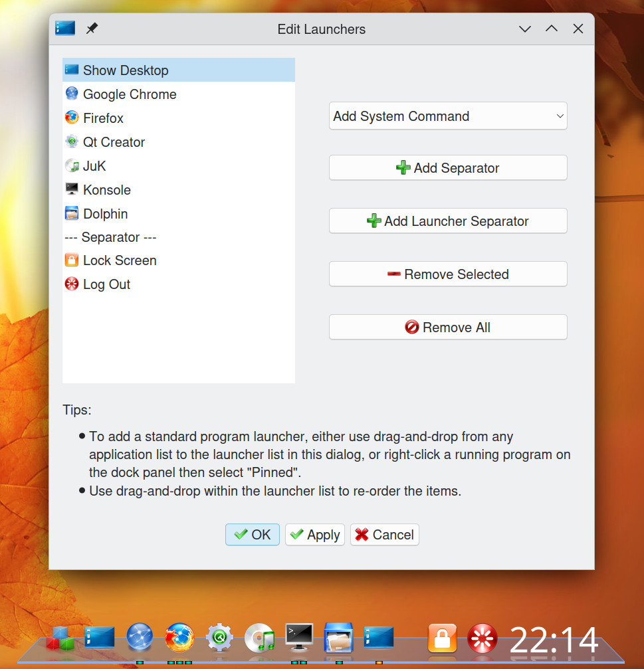Minimize the Edit Launchers window
This screenshot has height=669, width=644.
(525, 29)
